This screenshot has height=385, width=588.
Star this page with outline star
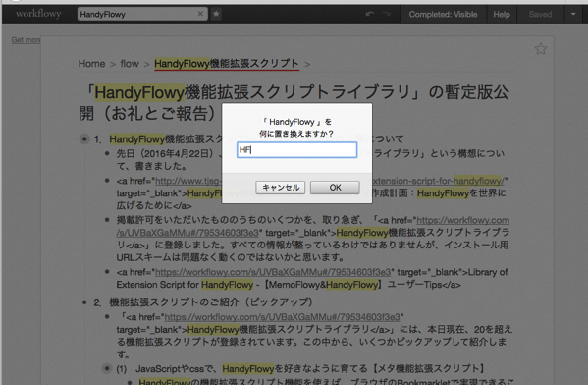point(541,49)
